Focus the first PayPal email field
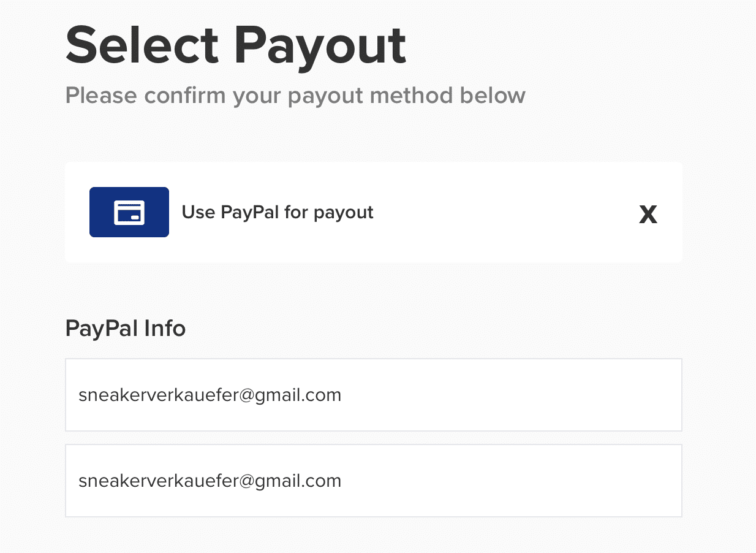 [x=374, y=395]
